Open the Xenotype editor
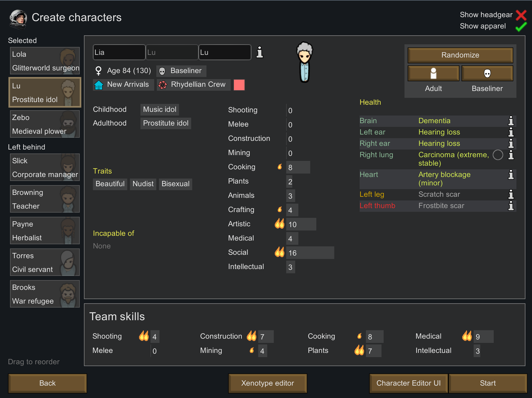Image resolution: width=532 pixels, height=398 pixels. pos(267,383)
